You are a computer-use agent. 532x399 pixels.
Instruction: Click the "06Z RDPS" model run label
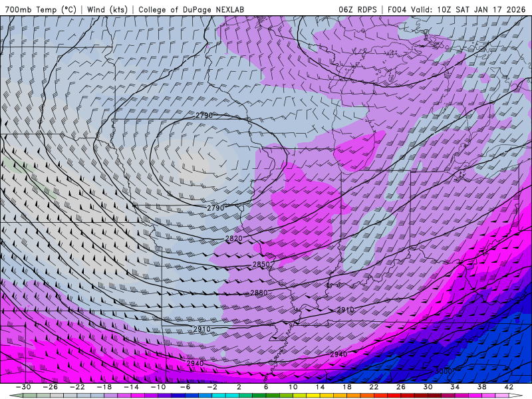point(358,9)
